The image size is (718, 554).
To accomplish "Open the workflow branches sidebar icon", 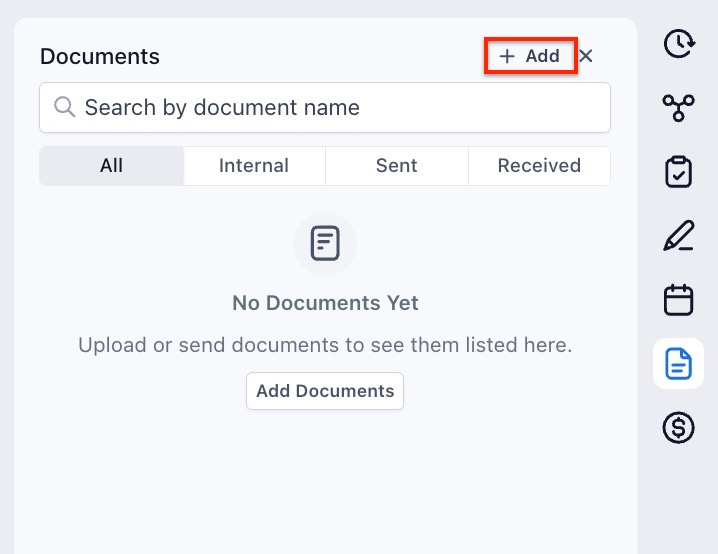I will pyautogui.click(x=679, y=107).
